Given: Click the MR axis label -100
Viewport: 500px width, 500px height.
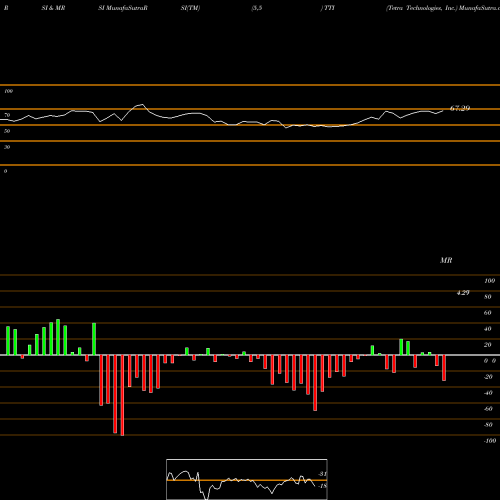Looking at the screenshot, I should pos(490,441).
